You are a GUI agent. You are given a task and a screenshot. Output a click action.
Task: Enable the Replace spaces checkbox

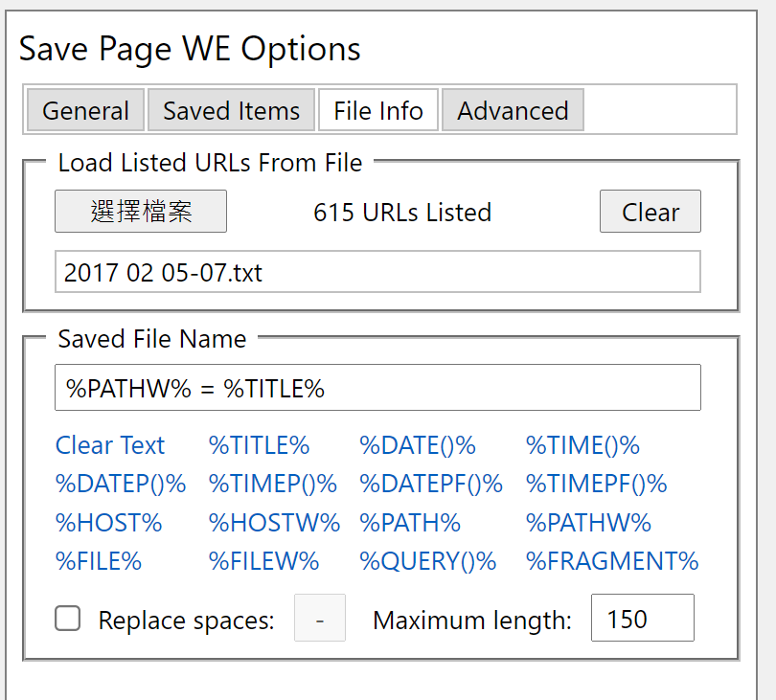[68, 619]
